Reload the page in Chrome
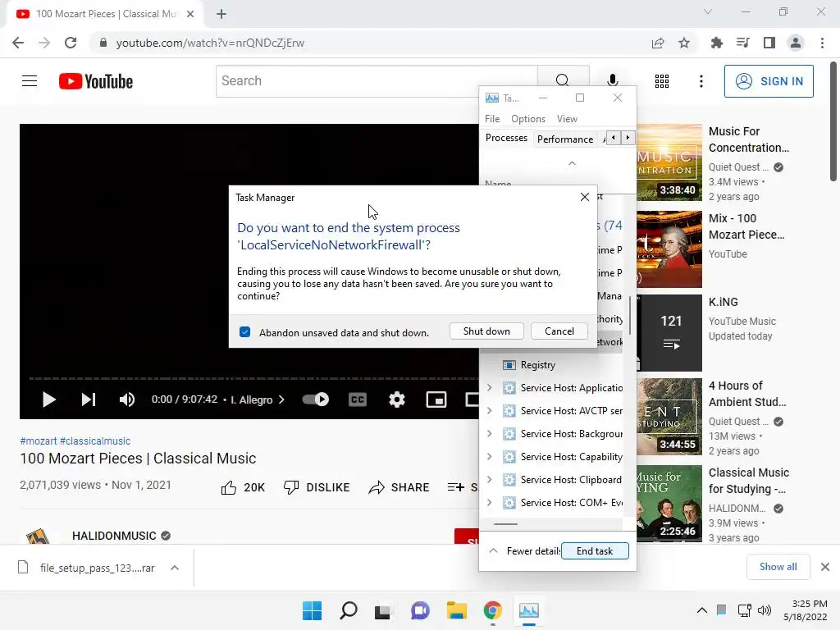The image size is (840, 630). click(x=71, y=43)
